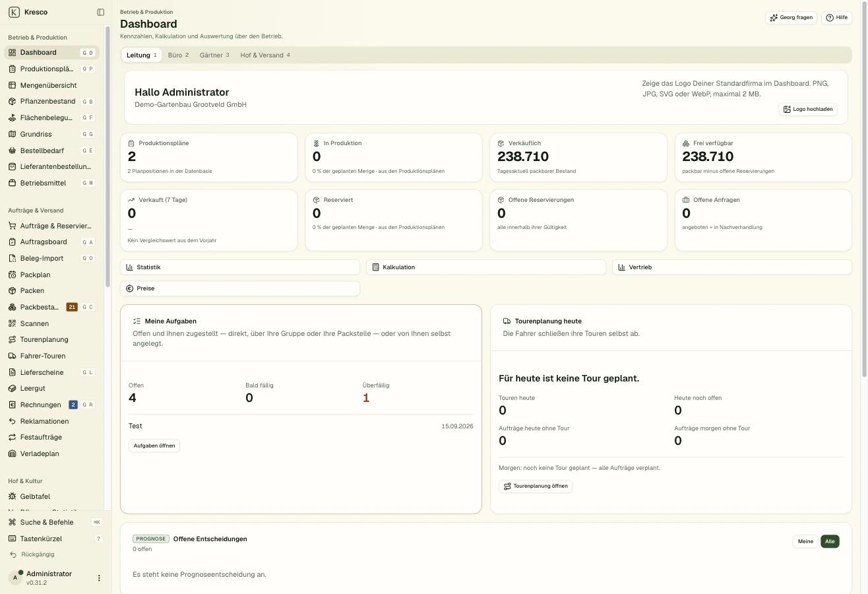Show Tastenkürzel shortcuts list

click(x=55, y=539)
